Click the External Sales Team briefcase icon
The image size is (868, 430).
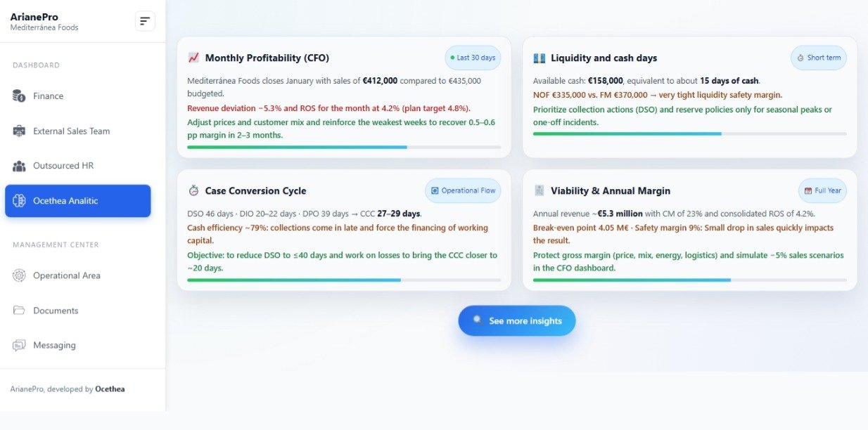pyautogui.click(x=19, y=131)
